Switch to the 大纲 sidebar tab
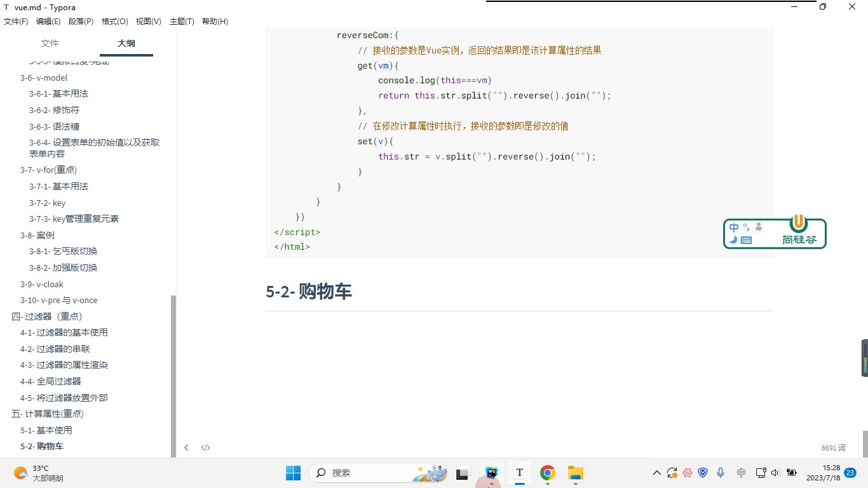This screenshot has height=488, width=868. [x=126, y=43]
